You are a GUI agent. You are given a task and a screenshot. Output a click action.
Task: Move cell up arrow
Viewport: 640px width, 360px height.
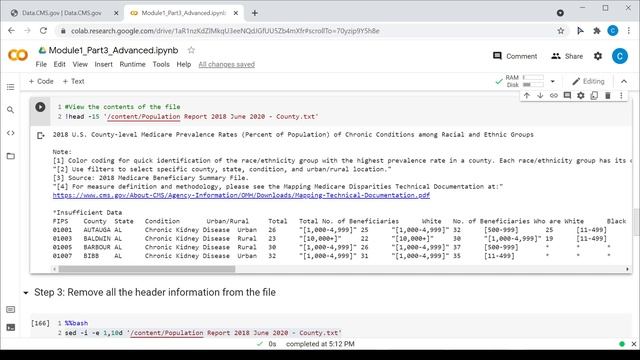click(527, 96)
